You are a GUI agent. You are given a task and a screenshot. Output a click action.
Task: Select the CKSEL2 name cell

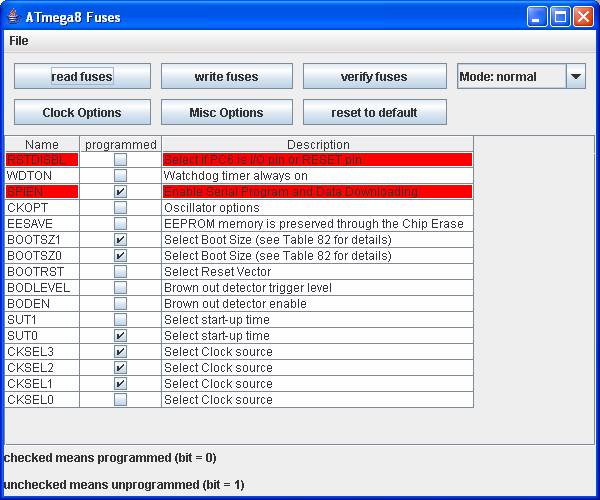pyautogui.click(x=42, y=368)
